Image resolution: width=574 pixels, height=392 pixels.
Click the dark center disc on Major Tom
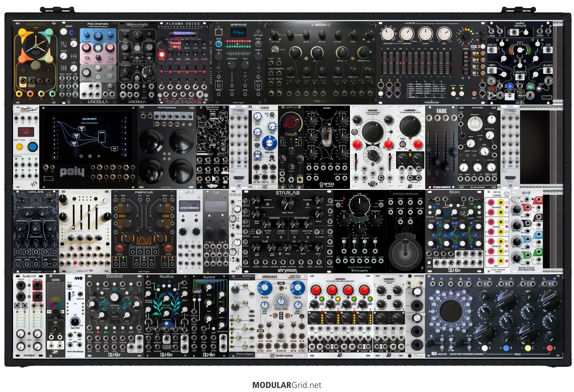tap(451, 312)
